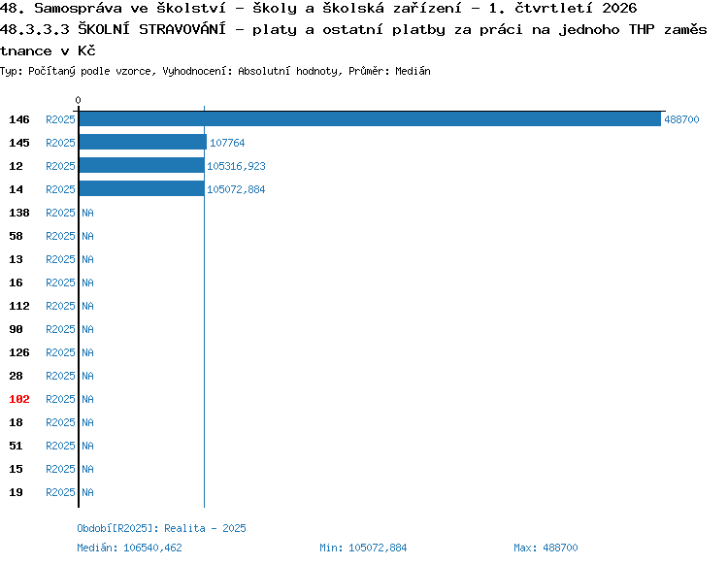Screen dimensions: 728x565
Task: Click the 105316,923 value label
Action: pyautogui.click(x=236, y=166)
